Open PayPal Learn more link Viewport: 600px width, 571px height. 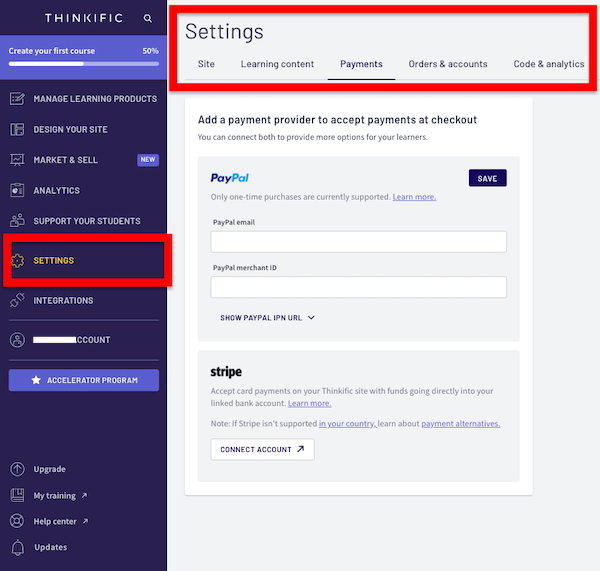pos(414,197)
